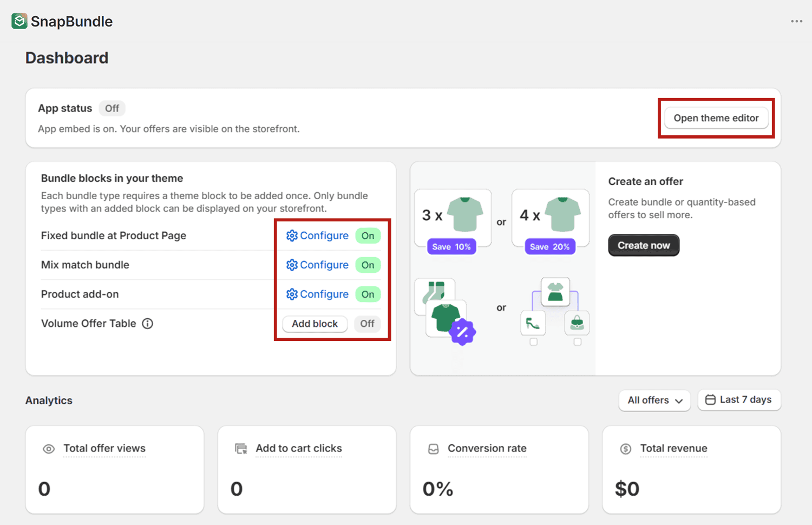Image resolution: width=812 pixels, height=525 pixels.
Task: Click the SnapBundle green logo icon
Action: (19, 21)
